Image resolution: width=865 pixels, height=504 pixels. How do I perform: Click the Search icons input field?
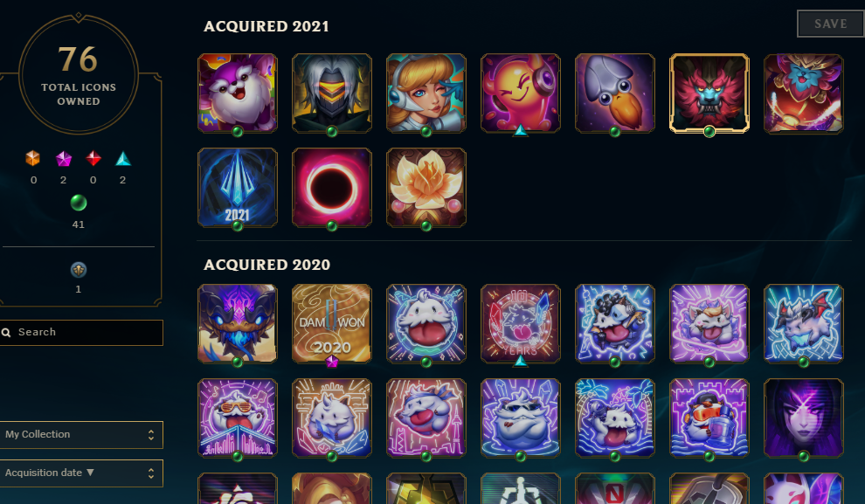click(x=80, y=333)
